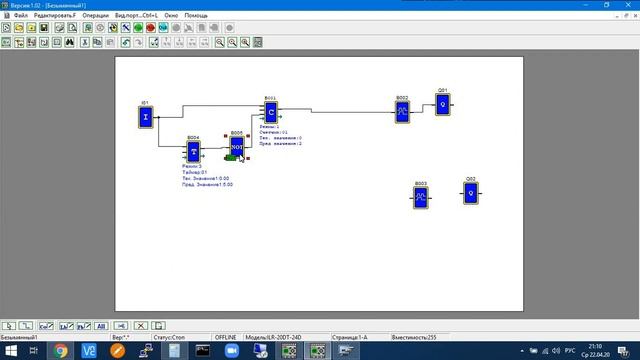The image size is (640, 360).
Task: Select the B005 NOT block
Action: tap(237, 147)
